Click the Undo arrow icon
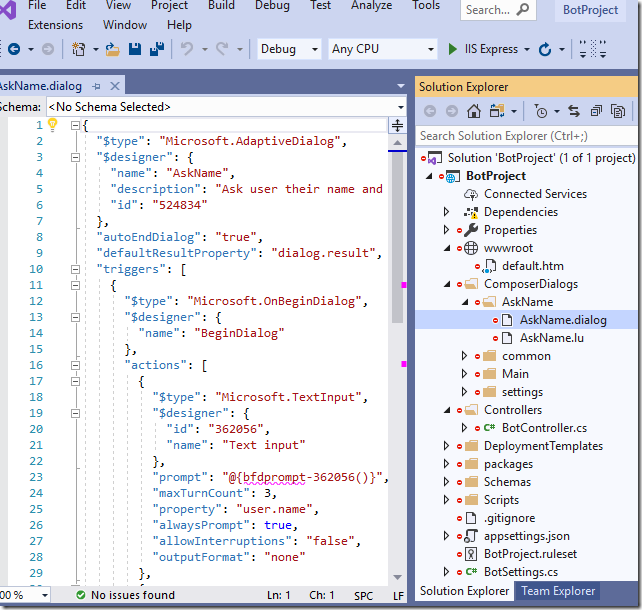 [187, 49]
